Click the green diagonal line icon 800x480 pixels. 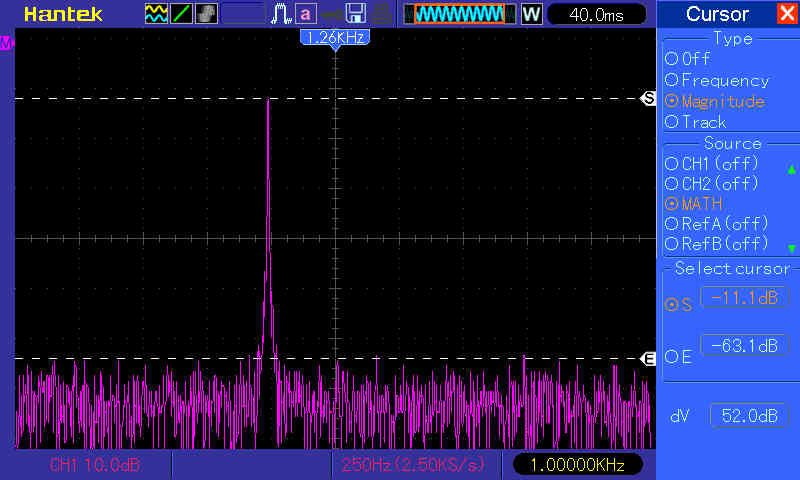181,14
